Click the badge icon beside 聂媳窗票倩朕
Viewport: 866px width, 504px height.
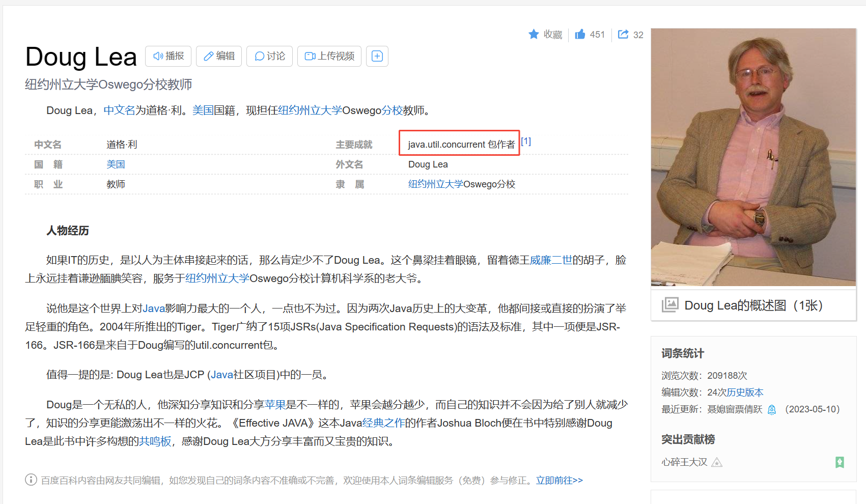772,410
